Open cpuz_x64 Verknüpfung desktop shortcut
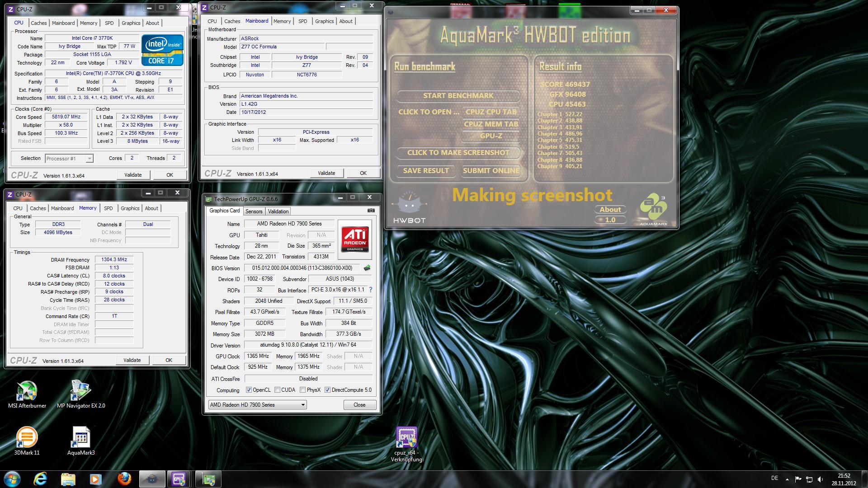This screenshot has height=488, width=868. [406, 445]
